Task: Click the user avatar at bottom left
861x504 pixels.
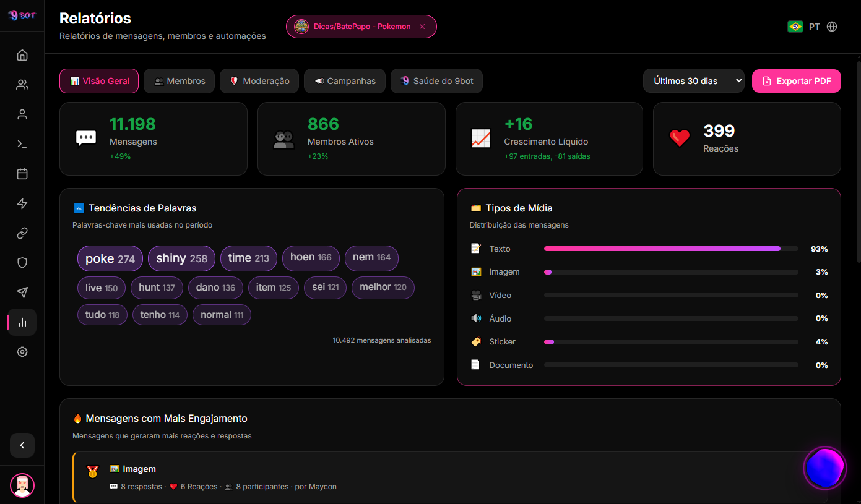Action: (x=22, y=485)
